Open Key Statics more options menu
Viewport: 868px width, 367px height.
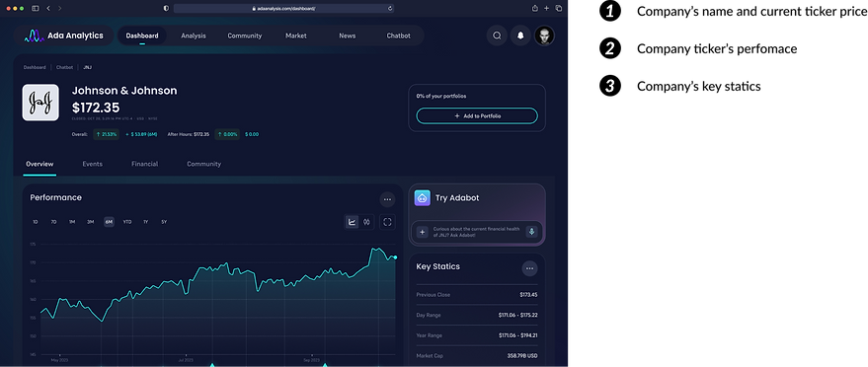[529, 268]
